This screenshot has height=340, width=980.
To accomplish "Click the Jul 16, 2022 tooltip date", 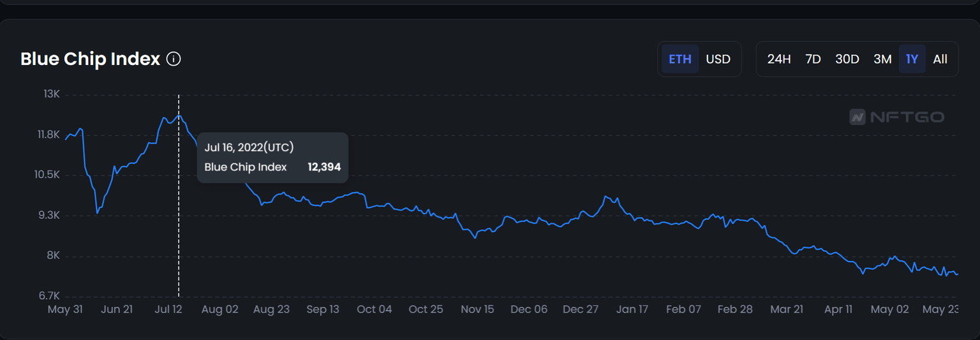I will [x=249, y=147].
